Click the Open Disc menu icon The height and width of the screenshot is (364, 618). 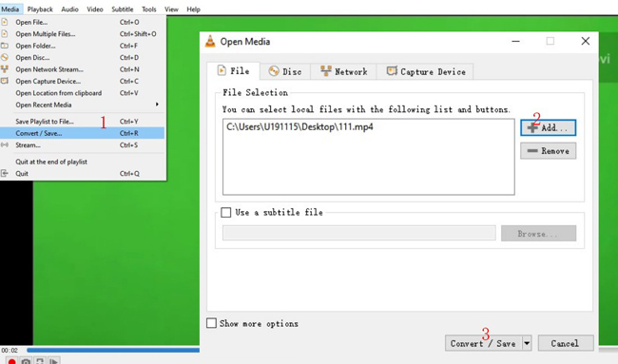5,58
